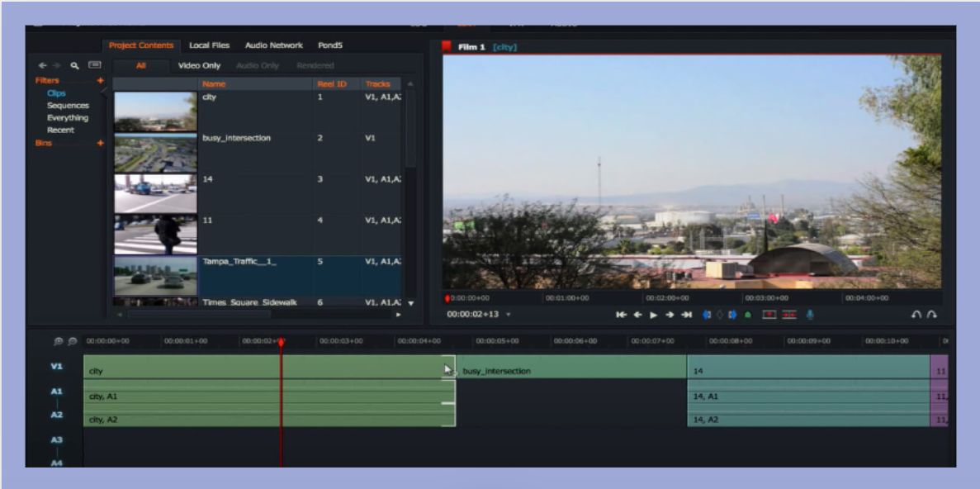Click the microphone voice-over icon

809,315
